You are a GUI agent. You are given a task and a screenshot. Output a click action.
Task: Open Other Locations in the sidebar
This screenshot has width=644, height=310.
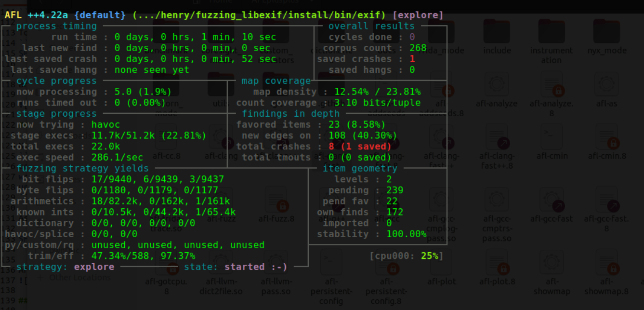(x=79, y=278)
